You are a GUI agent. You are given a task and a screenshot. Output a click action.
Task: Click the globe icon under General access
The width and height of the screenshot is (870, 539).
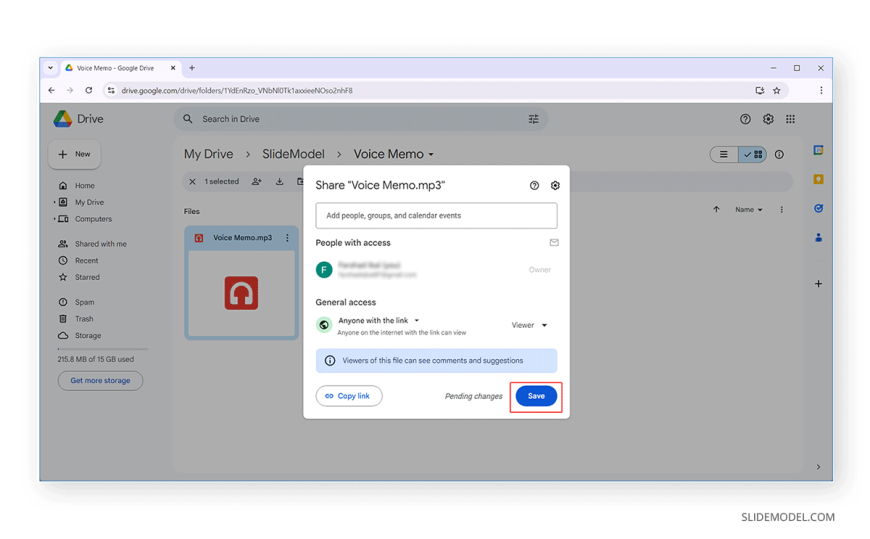[324, 325]
